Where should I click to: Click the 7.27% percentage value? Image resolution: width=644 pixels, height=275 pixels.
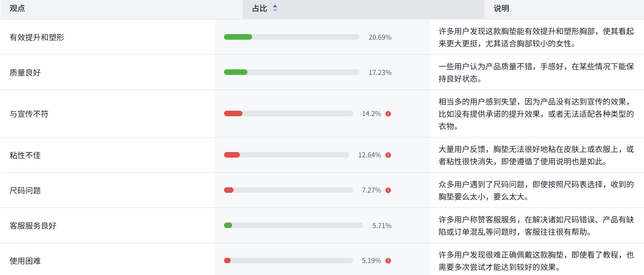click(371, 190)
